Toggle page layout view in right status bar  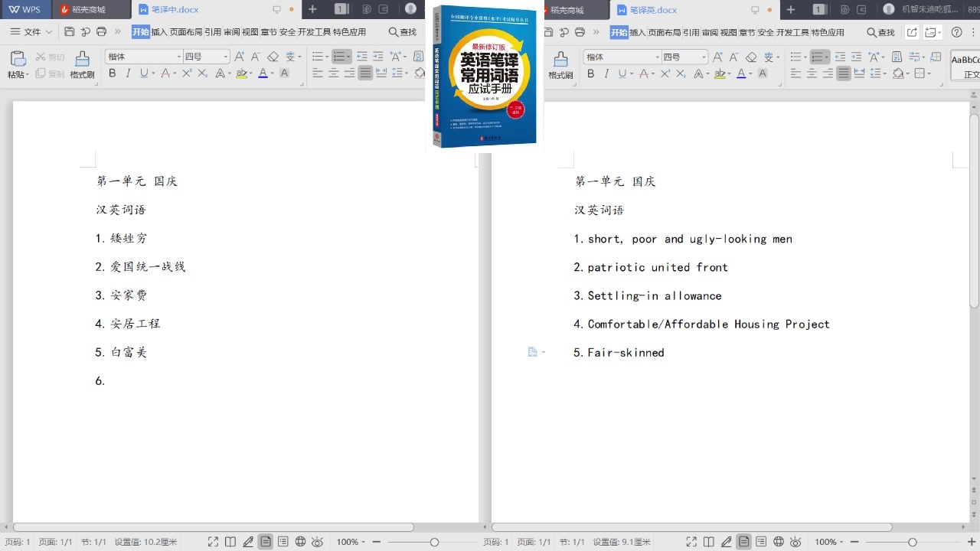[x=743, y=542]
